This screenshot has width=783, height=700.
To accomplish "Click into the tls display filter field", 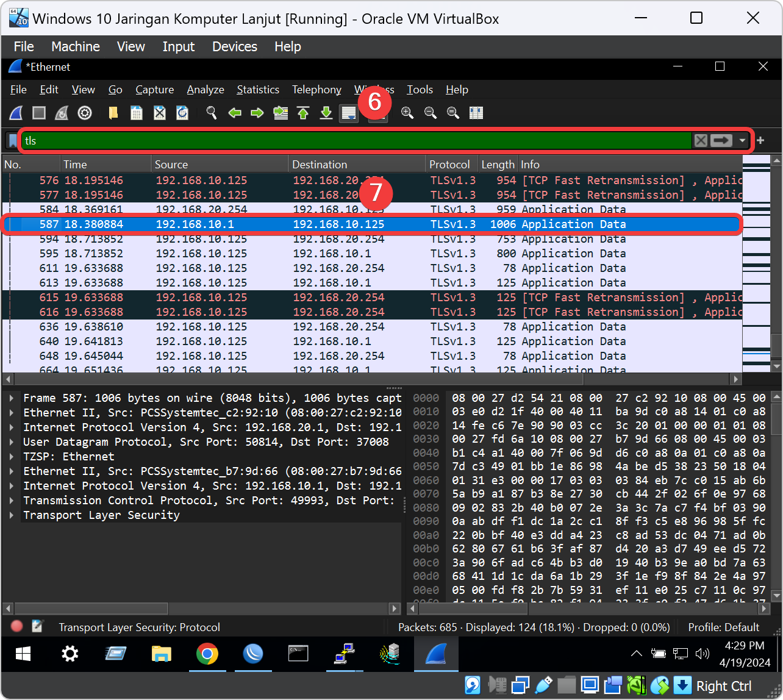I will point(357,141).
